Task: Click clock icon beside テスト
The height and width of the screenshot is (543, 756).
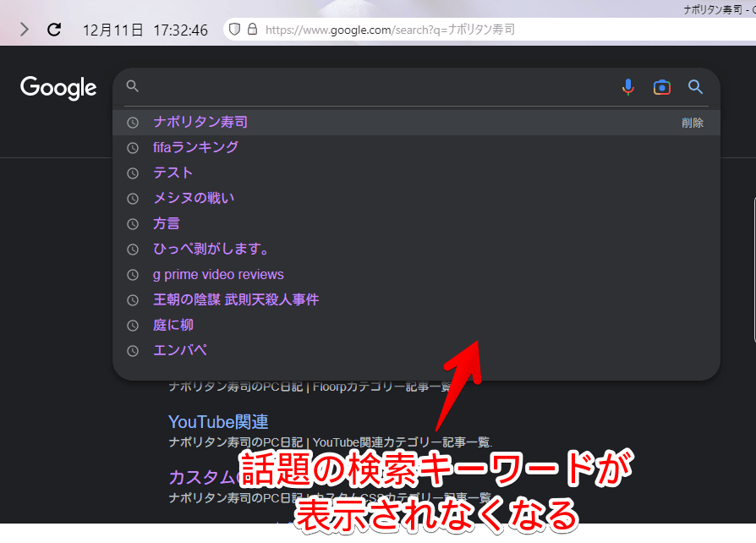Action: [133, 173]
